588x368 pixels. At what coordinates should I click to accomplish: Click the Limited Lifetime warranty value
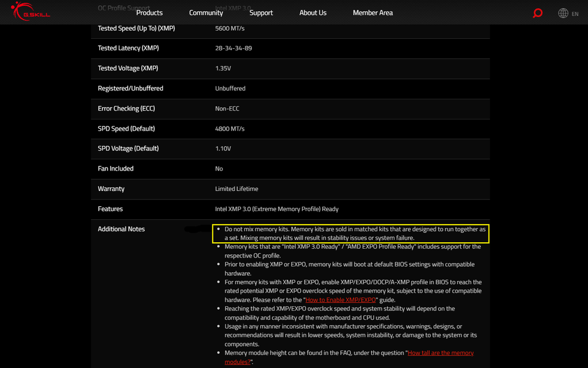[236, 189]
